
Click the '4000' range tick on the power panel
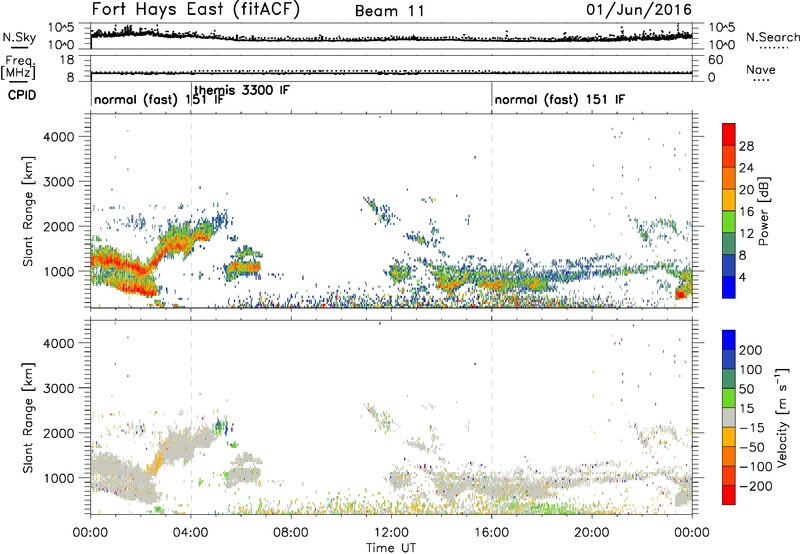click(59, 137)
